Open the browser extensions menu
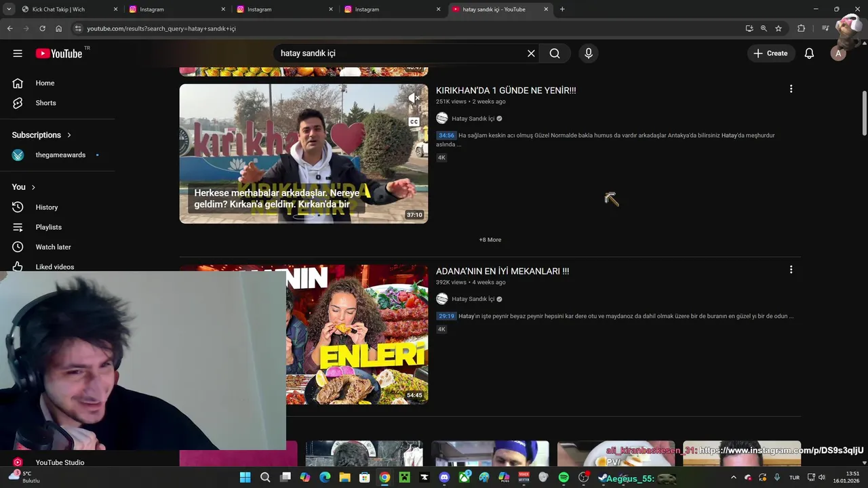Image resolution: width=868 pixels, height=488 pixels. 801,28
